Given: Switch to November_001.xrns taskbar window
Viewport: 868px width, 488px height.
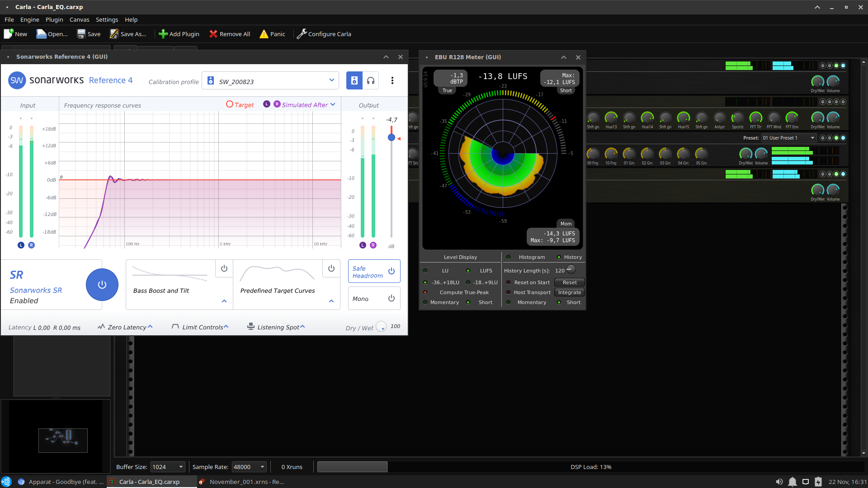Looking at the screenshot, I should [x=241, y=482].
